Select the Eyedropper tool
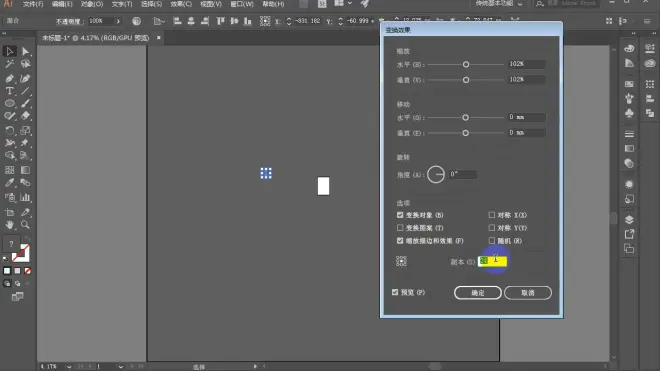660x371 pixels. tap(9, 183)
